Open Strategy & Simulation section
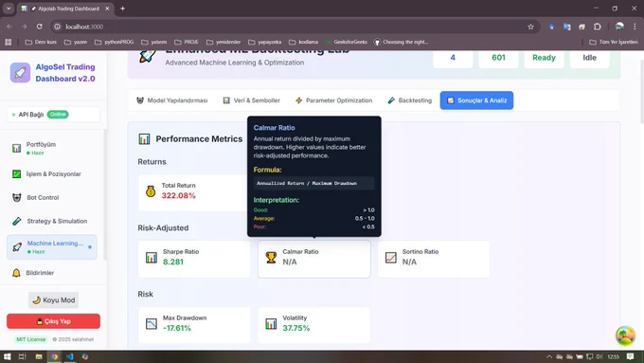 coord(53,221)
